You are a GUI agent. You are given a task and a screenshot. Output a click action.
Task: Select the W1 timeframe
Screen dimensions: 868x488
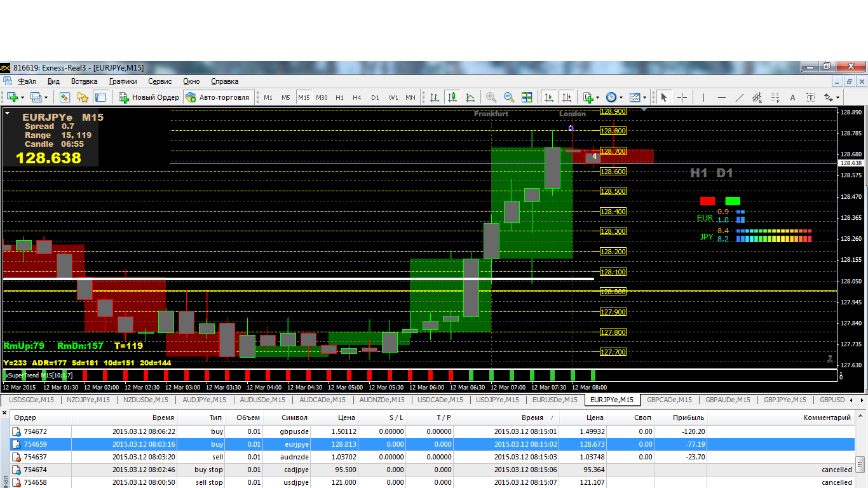click(x=393, y=97)
